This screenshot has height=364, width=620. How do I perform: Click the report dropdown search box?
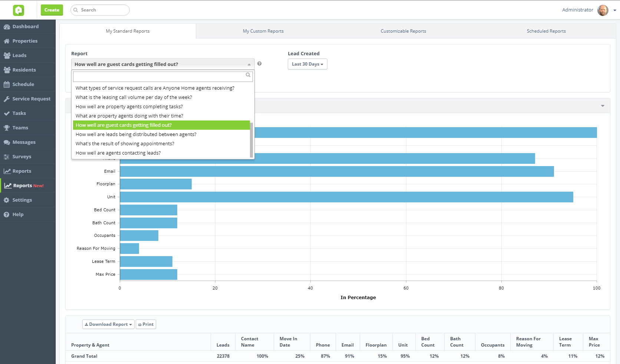click(163, 76)
